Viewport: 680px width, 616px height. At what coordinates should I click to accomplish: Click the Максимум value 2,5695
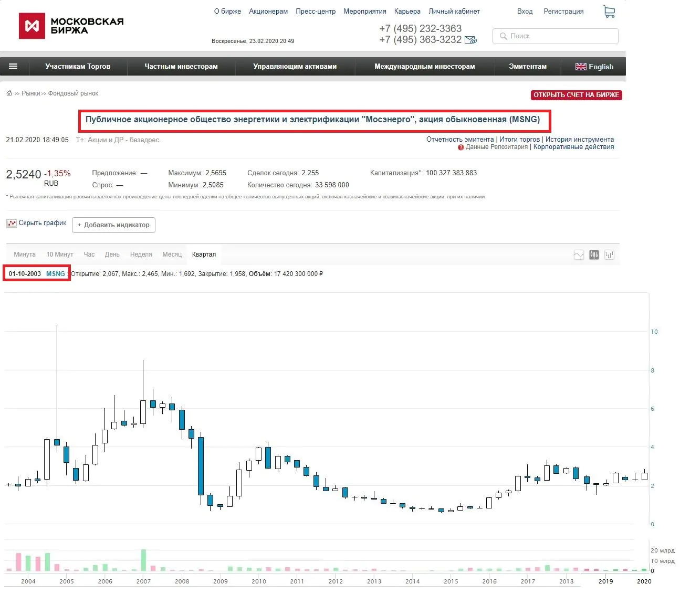point(216,173)
